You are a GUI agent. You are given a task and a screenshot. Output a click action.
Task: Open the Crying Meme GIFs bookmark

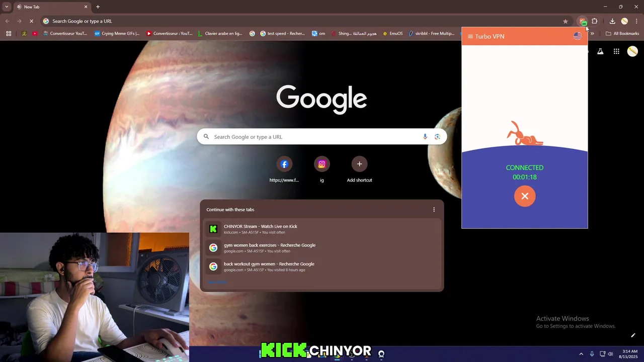(x=117, y=34)
